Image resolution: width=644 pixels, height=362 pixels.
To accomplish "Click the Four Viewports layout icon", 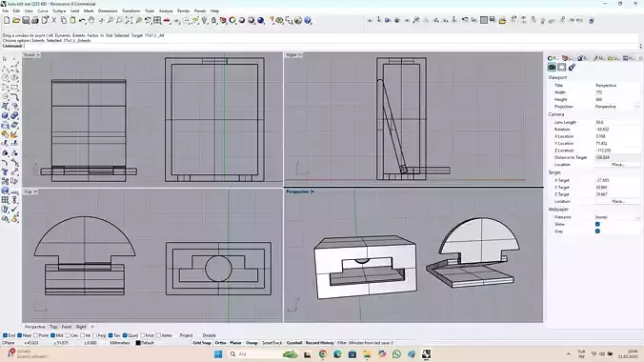I will [x=157, y=20].
